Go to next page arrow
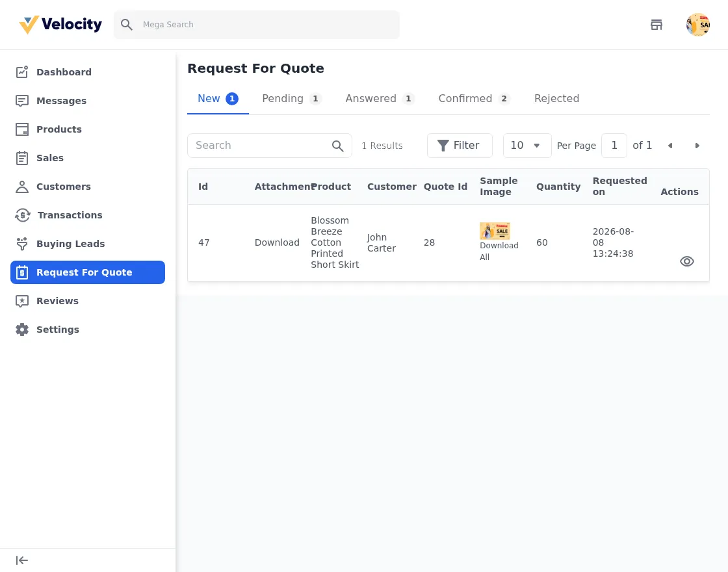728x572 pixels. [697, 146]
